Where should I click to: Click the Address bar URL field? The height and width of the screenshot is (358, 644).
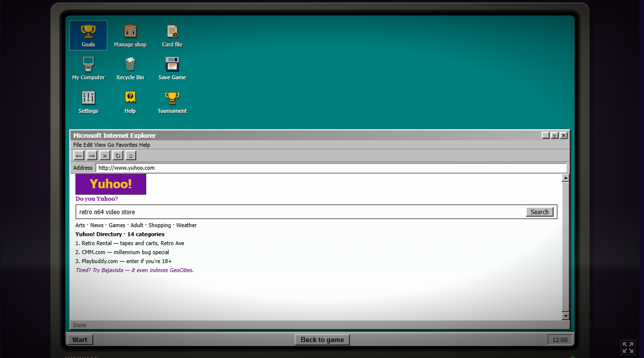point(331,168)
